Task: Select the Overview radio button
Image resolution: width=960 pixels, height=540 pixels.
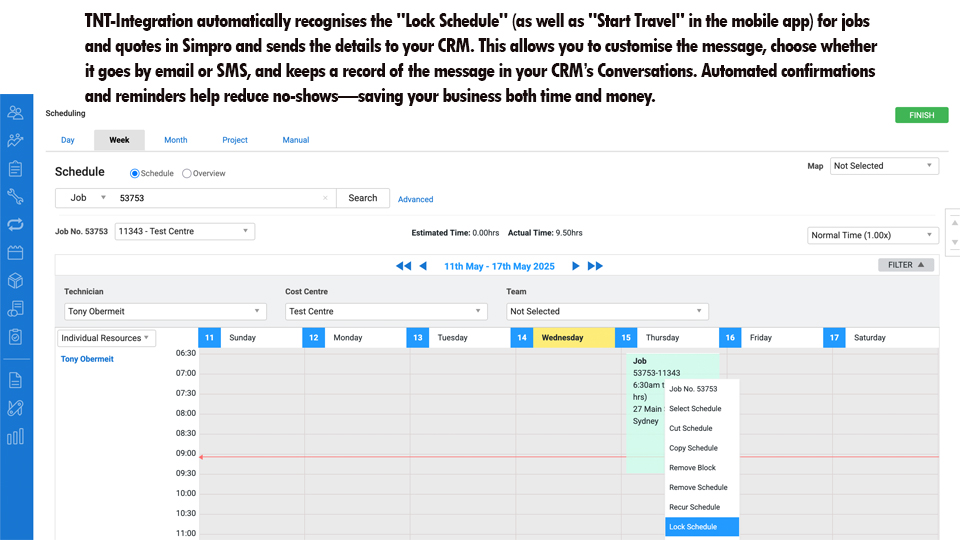Action: tap(186, 173)
